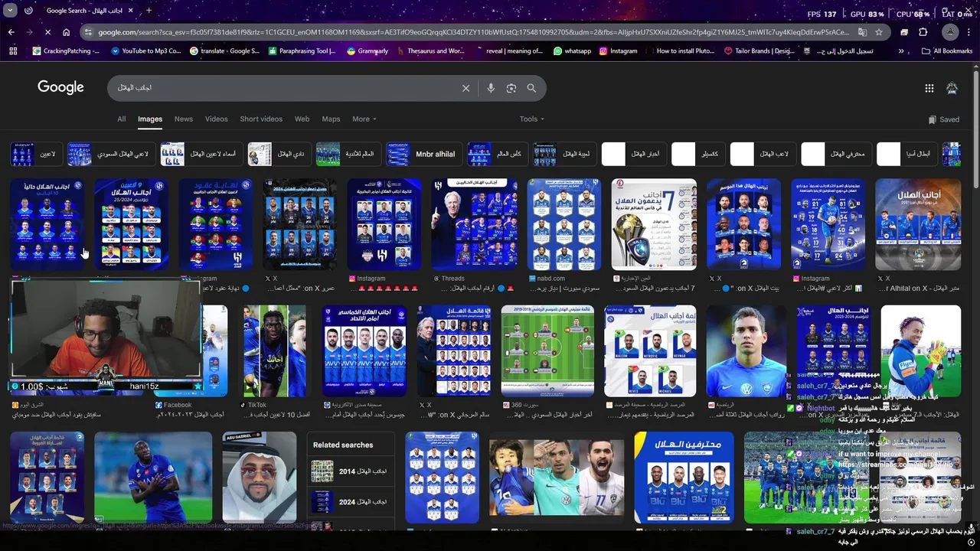Screen dimensions: 980x551
Task: Open related search الهلال 2024
Action: [349, 502]
